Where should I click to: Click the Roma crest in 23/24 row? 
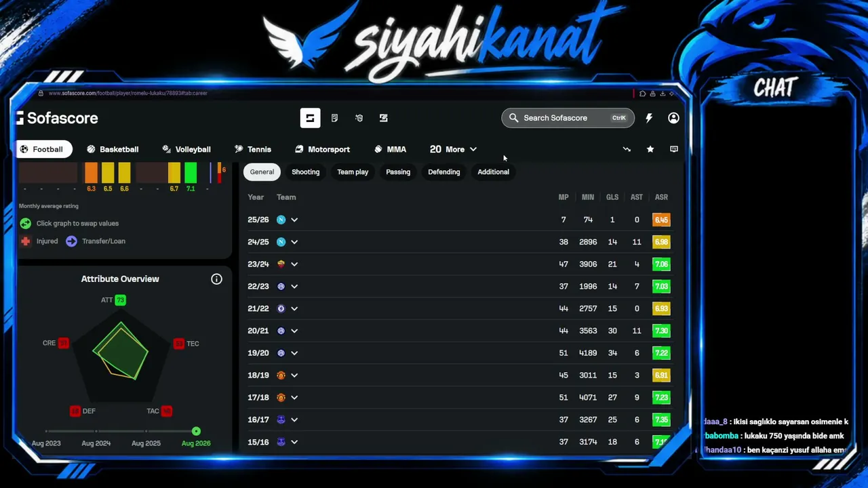point(281,264)
